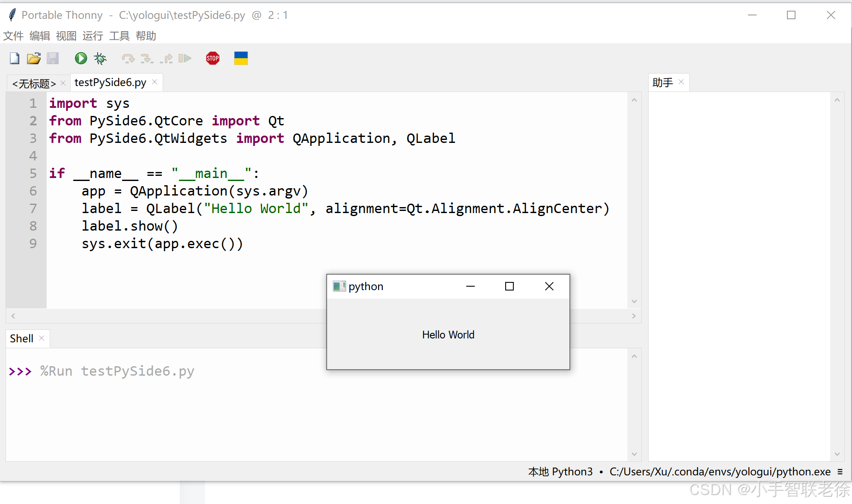Viewport: 852px width, 504px height.
Task: Open the 文件 menu
Action: pos(13,36)
